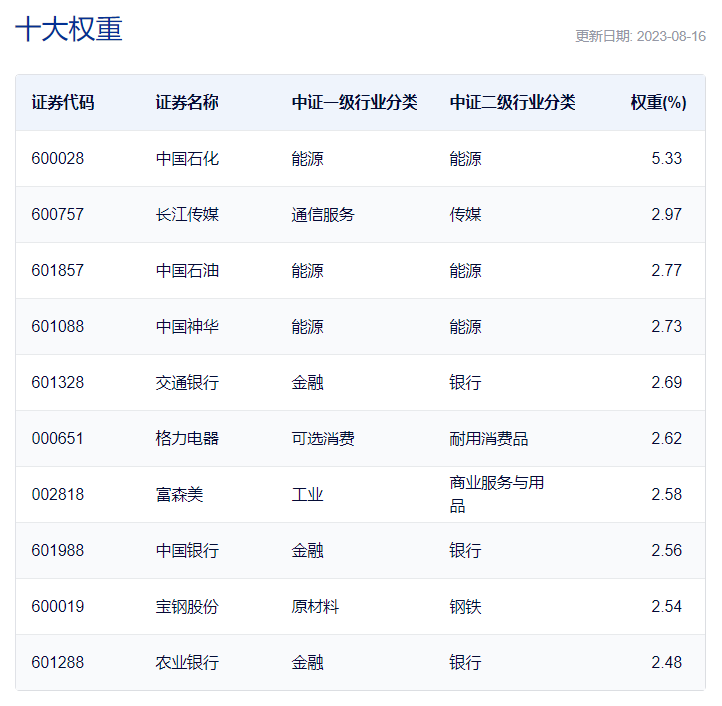Screen dimensions: 722x706
Task: Select stock name 中国石化
Action: (x=187, y=158)
